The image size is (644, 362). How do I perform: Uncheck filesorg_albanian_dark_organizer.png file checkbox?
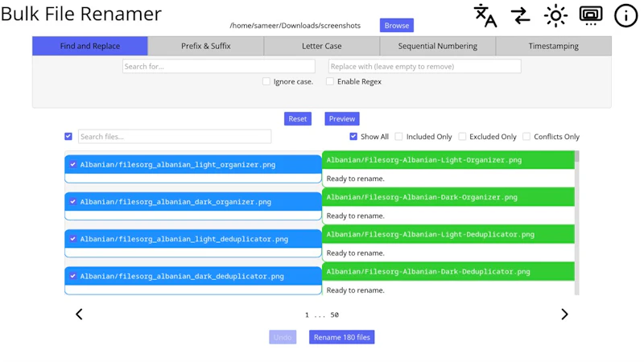73,202
